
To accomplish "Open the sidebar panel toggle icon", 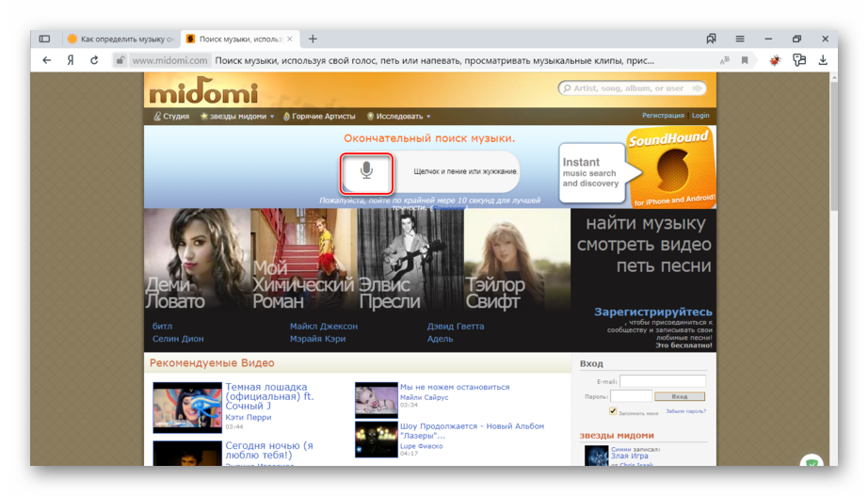I will click(44, 39).
